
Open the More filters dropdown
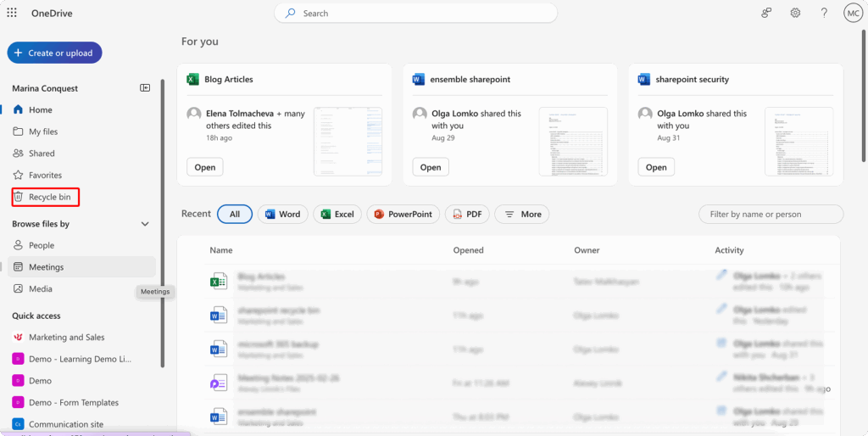pos(521,214)
